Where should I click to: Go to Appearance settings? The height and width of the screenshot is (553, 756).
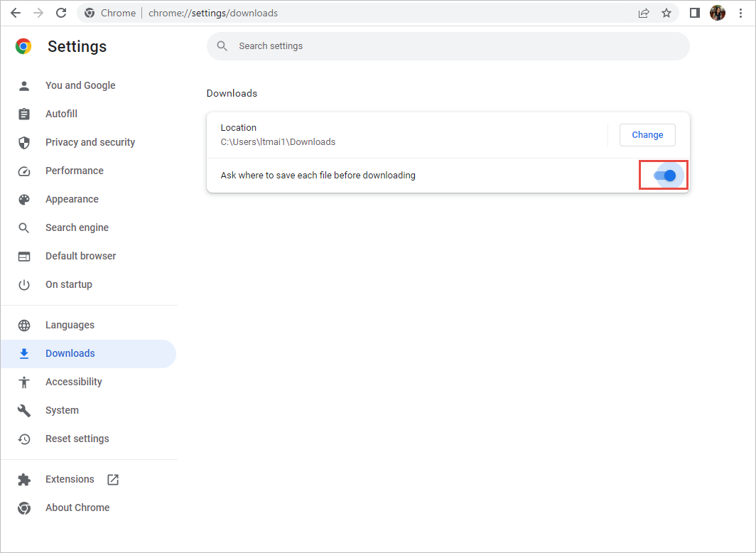(72, 199)
